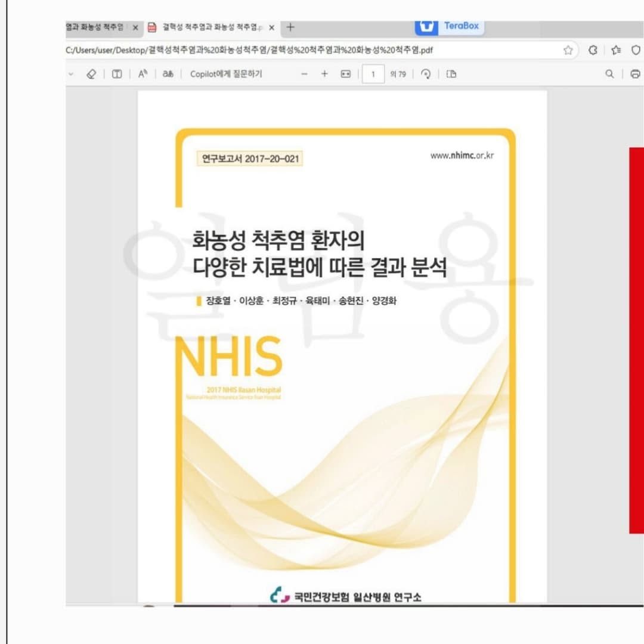Screen dimensions: 644x644
Task: Open a new browser tab
Action: pos(290,27)
